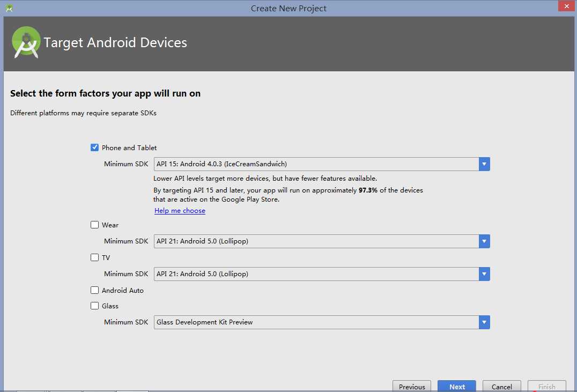Screen dimensions: 577x392
Task: Click the Glass Development Kit Preview field
Action: click(322, 322)
